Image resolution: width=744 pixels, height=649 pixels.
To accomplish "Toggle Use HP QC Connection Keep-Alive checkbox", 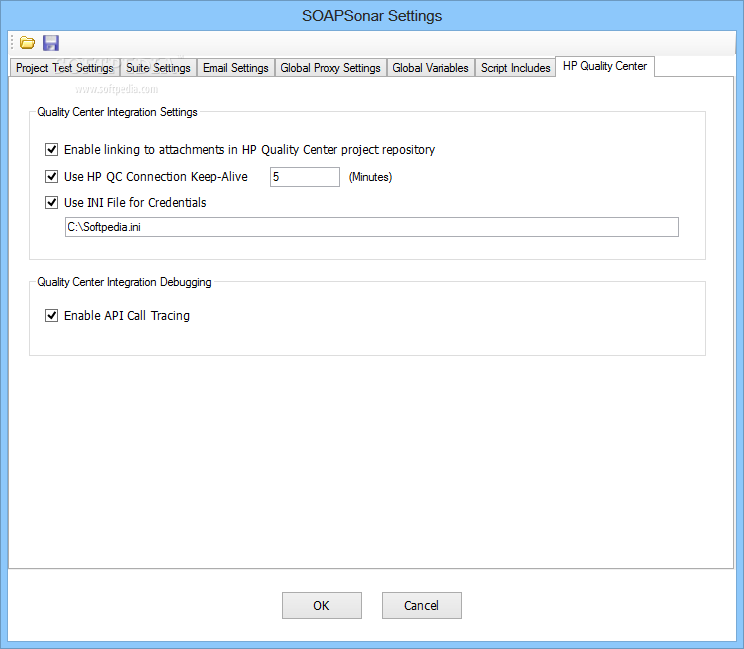I will click(x=51, y=176).
